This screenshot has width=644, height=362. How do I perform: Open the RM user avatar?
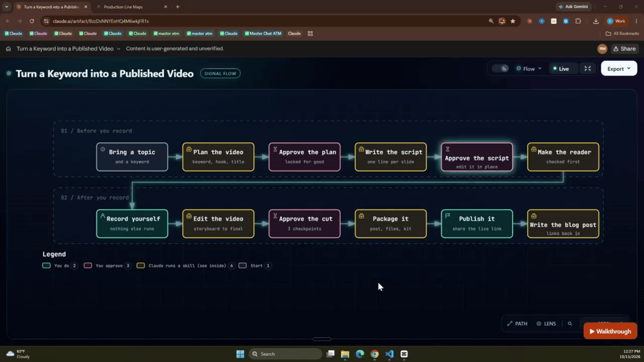[x=602, y=49]
